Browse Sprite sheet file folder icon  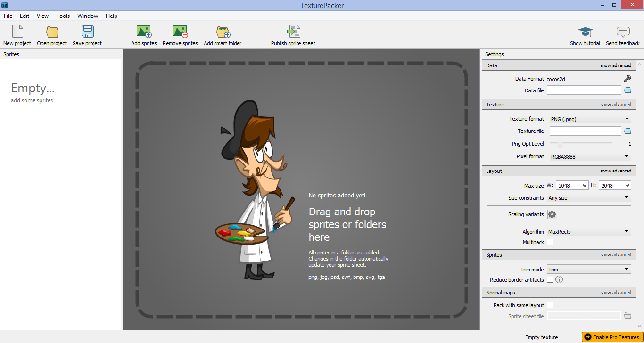tap(627, 316)
